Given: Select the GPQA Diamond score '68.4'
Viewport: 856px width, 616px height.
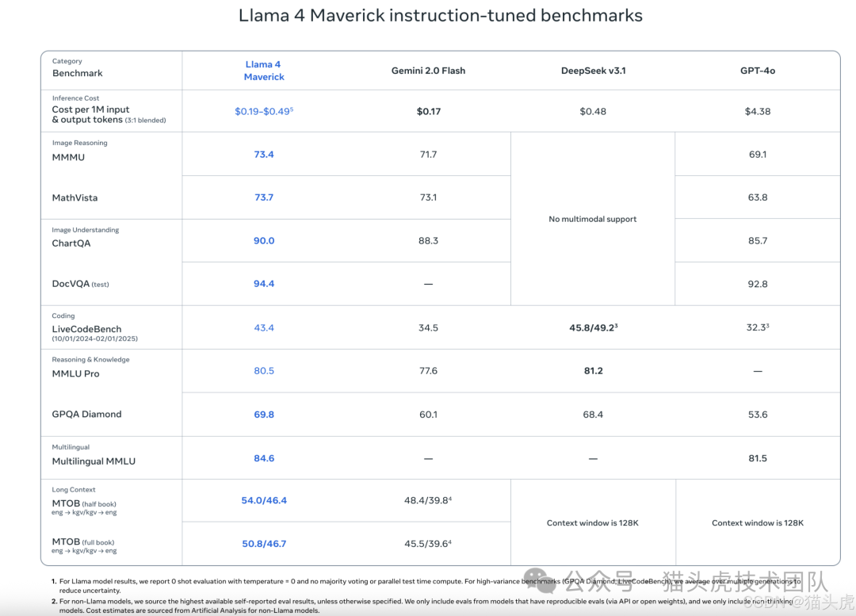Looking at the screenshot, I should point(593,415).
